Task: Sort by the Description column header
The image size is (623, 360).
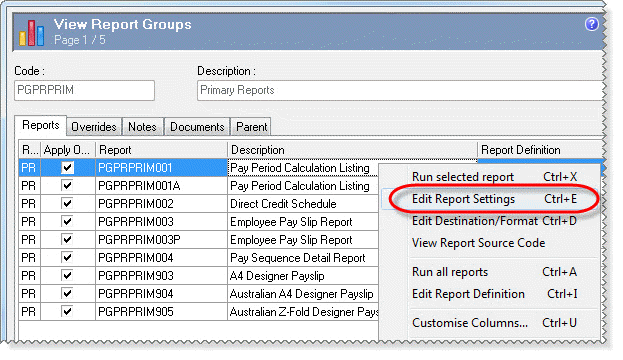Action: tap(352, 150)
